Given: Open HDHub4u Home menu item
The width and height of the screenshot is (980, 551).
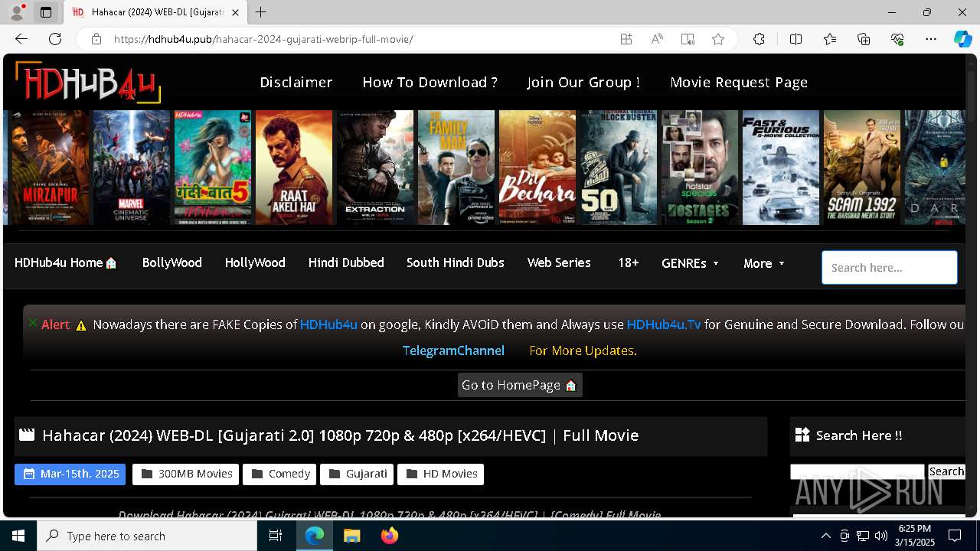Looking at the screenshot, I should pos(66,262).
